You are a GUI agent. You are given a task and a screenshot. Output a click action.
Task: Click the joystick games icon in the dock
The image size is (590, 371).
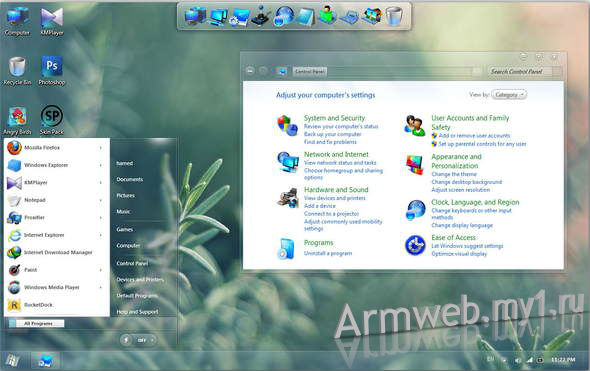(x=261, y=16)
